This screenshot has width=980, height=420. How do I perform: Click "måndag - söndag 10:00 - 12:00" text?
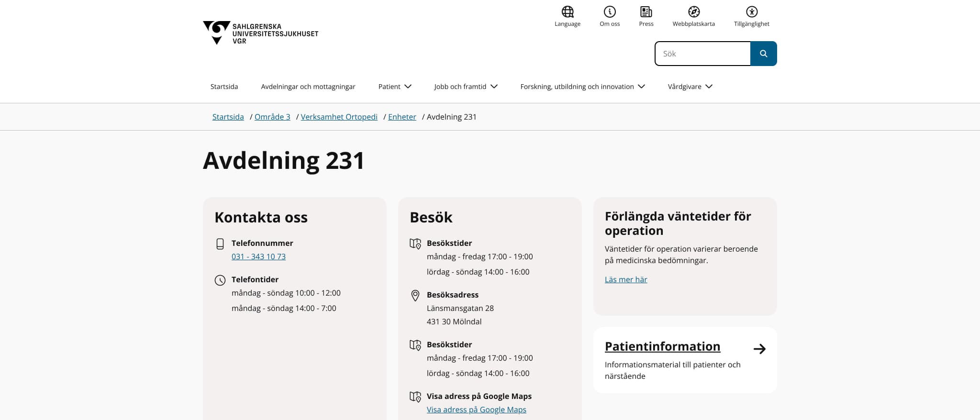286,293
